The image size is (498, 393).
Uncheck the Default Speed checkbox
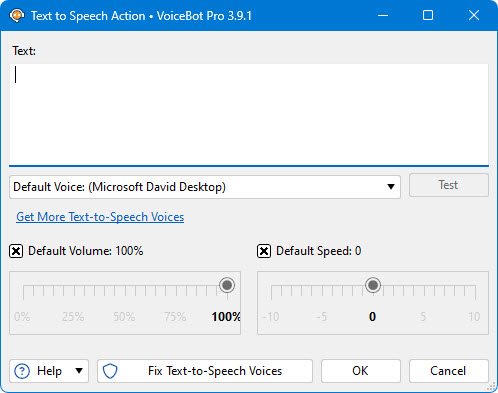pos(264,251)
